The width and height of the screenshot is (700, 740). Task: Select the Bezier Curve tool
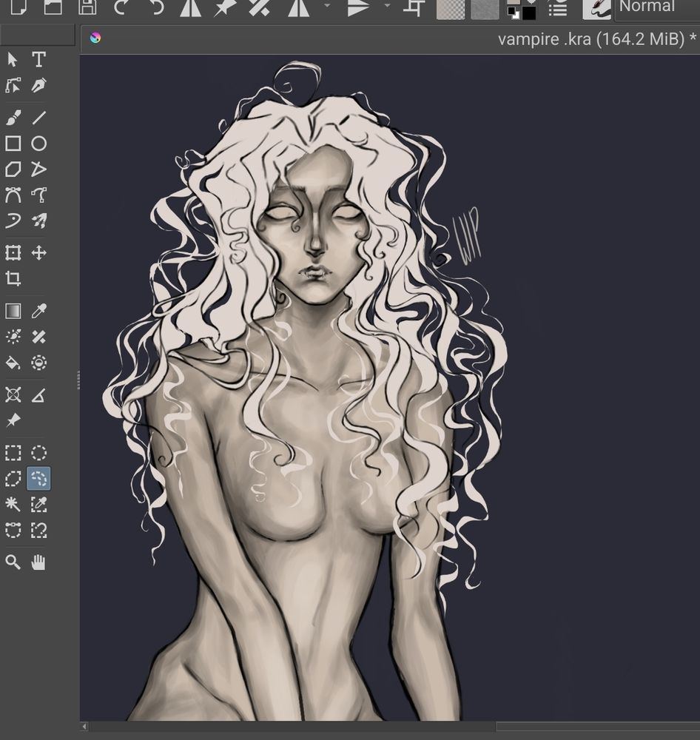12,195
